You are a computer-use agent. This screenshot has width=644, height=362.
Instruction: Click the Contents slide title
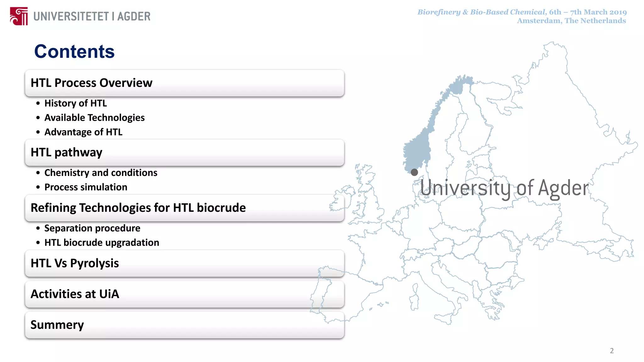pos(74,51)
